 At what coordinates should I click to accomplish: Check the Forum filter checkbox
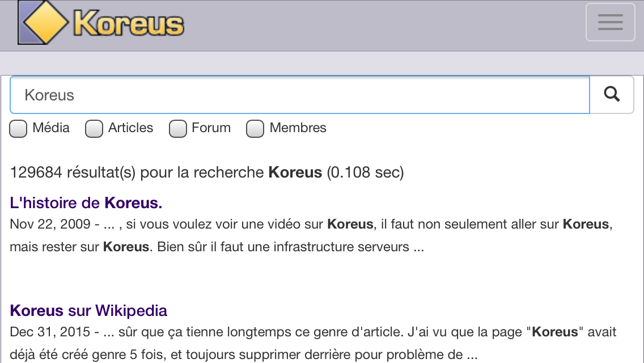[178, 129]
